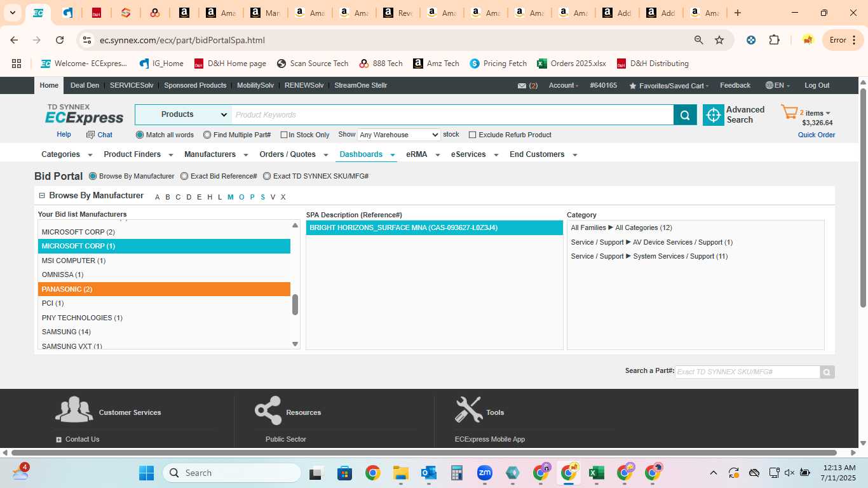Image resolution: width=868 pixels, height=488 pixels.
Task: Open the Sponsored Products tab
Action: (x=195, y=86)
